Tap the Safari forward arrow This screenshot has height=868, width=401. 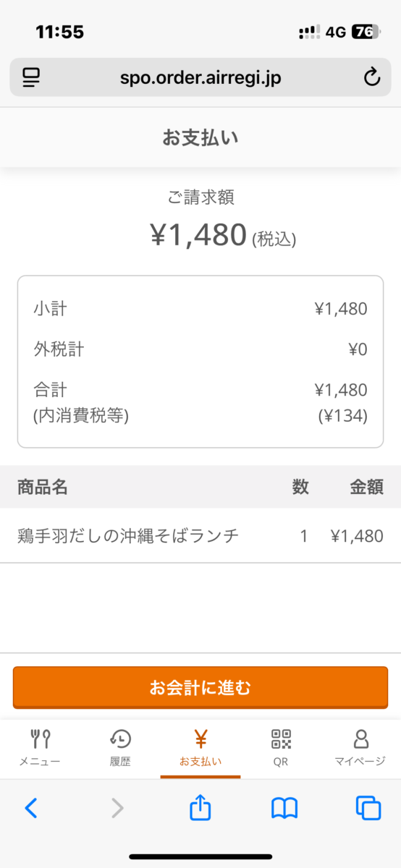[117, 807]
